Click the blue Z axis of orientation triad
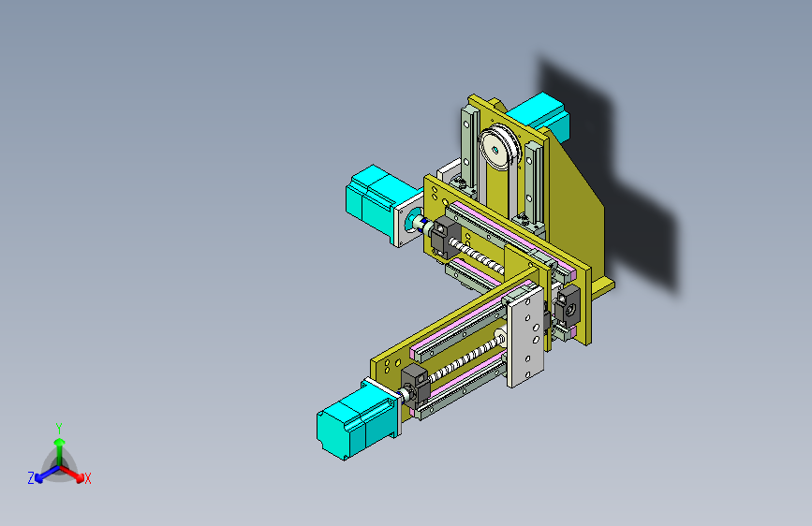Viewport: 812px width, 526px height. click(47, 475)
